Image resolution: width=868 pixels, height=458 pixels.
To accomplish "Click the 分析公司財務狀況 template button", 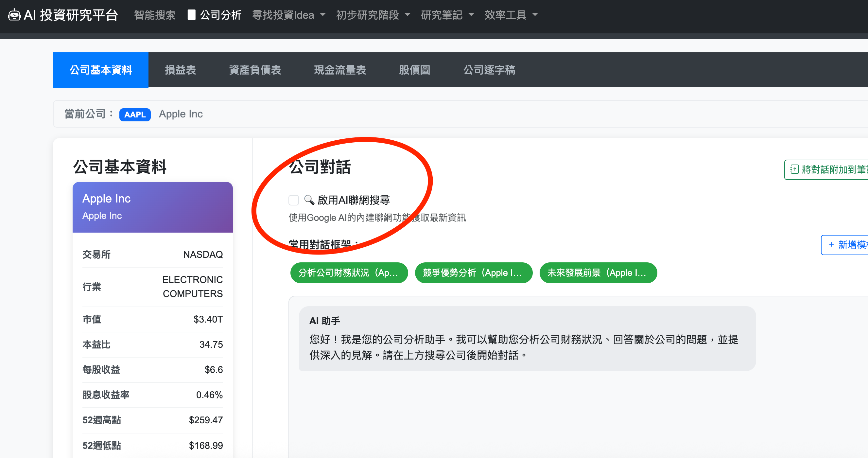I will (349, 273).
